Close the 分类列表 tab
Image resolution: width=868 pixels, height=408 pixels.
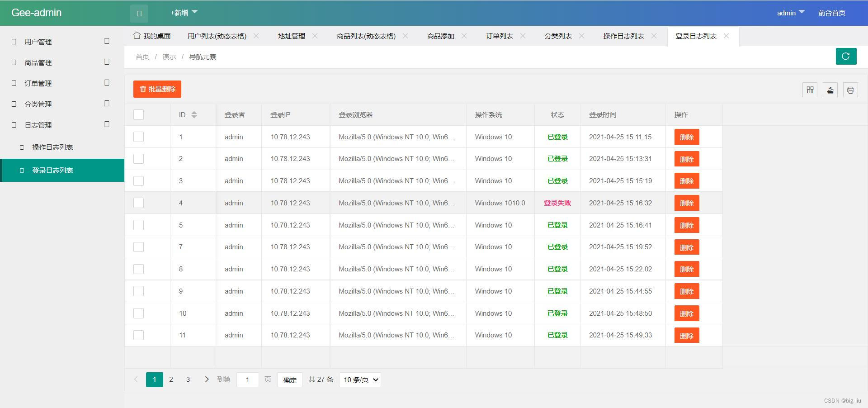coord(582,36)
